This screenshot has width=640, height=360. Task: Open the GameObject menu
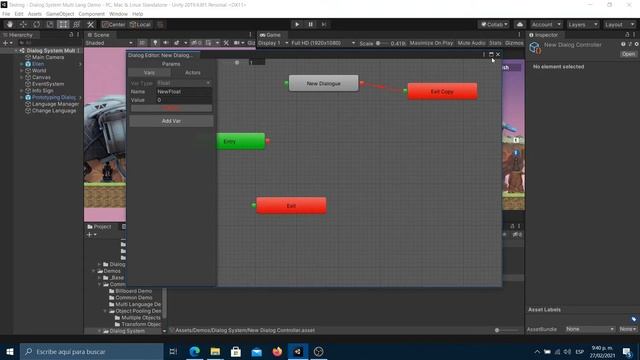(x=60, y=14)
